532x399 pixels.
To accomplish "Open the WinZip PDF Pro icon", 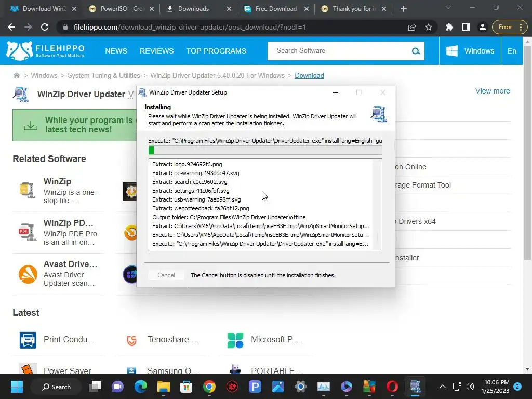I will pos(28,232).
